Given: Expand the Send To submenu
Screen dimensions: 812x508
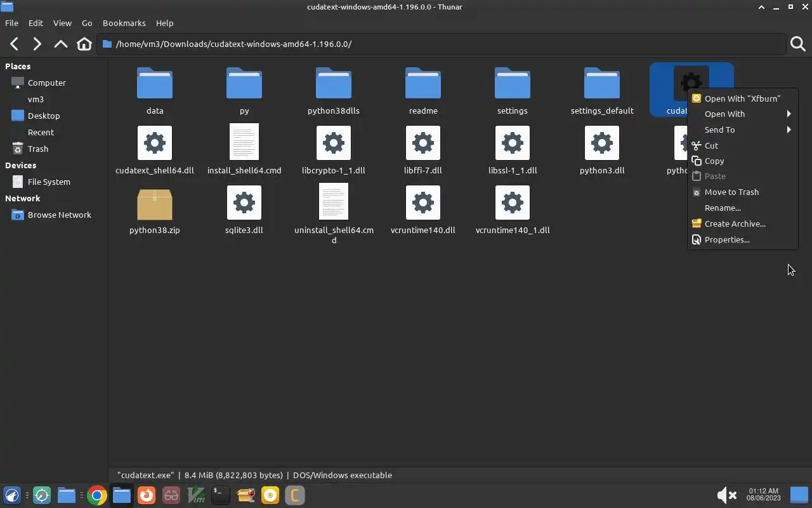Looking at the screenshot, I should (742, 130).
